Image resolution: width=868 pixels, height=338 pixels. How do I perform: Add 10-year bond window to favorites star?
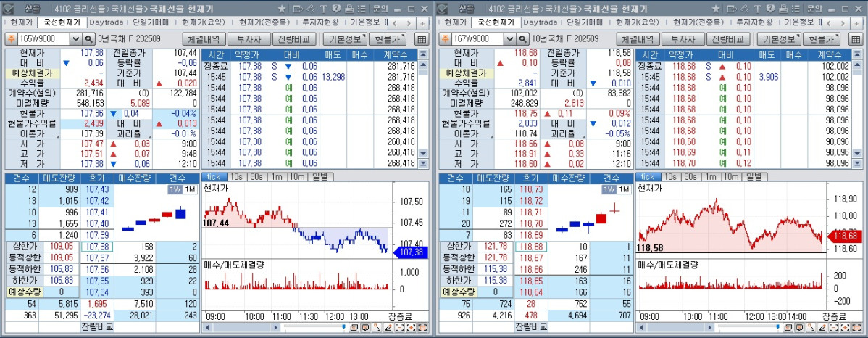716,9
